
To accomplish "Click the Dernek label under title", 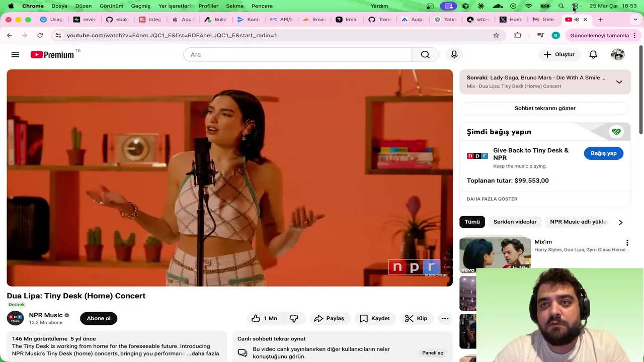I will pyautogui.click(x=16, y=304).
